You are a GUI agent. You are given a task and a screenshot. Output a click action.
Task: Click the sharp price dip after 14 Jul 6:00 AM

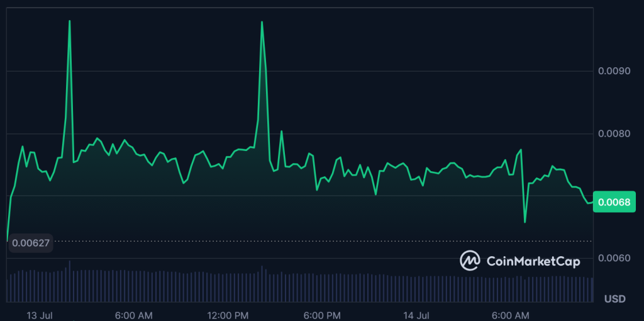[x=525, y=222]
